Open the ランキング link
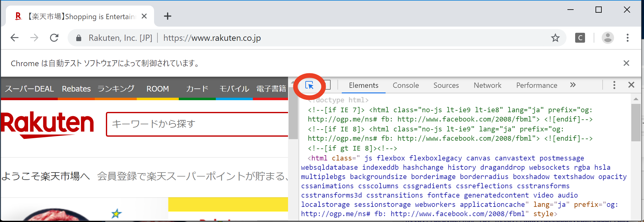The height and width of the screenshot is (222, 644). pos(116,89)
